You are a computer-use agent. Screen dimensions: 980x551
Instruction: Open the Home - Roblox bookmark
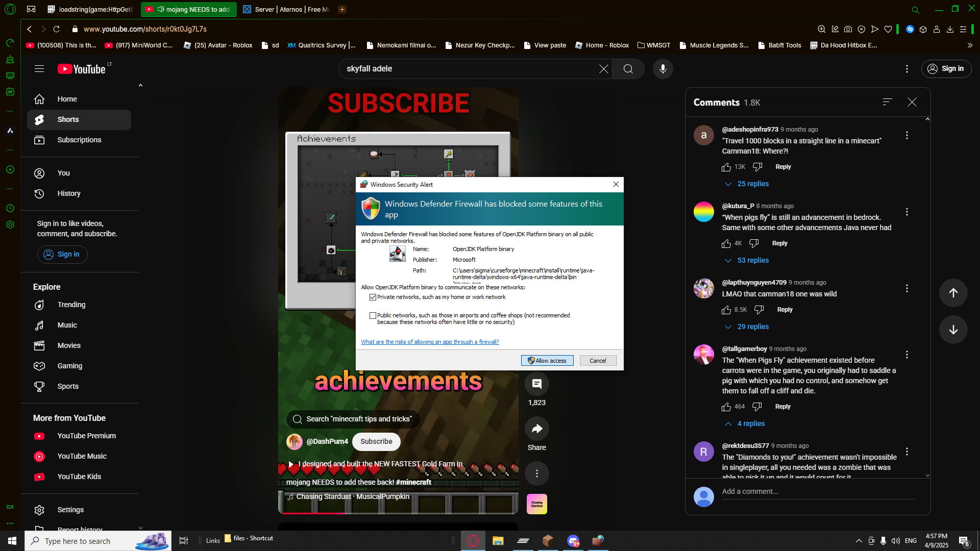[602, 45]
